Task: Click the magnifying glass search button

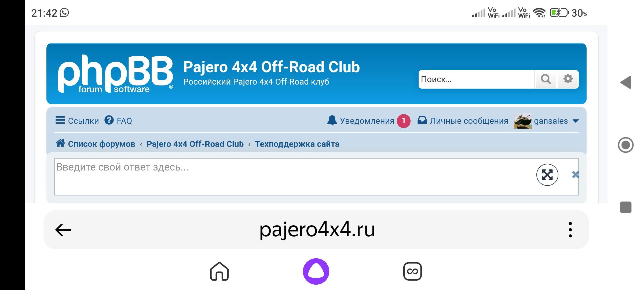Action: [x=546, y=79]
